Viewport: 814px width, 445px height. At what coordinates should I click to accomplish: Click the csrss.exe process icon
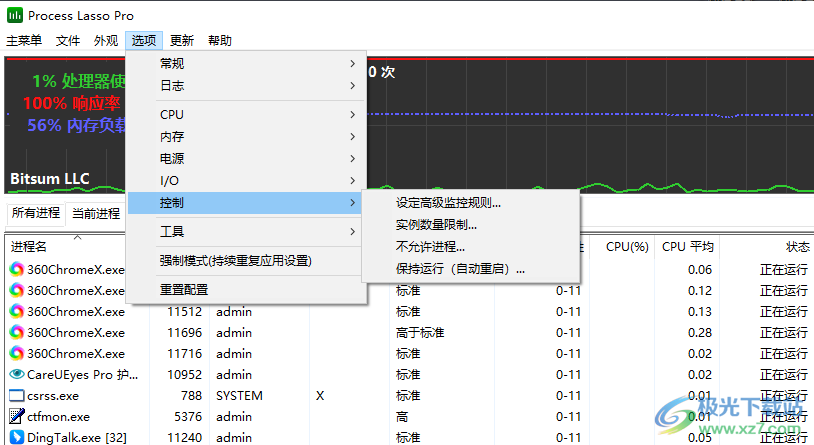[17, 396]
